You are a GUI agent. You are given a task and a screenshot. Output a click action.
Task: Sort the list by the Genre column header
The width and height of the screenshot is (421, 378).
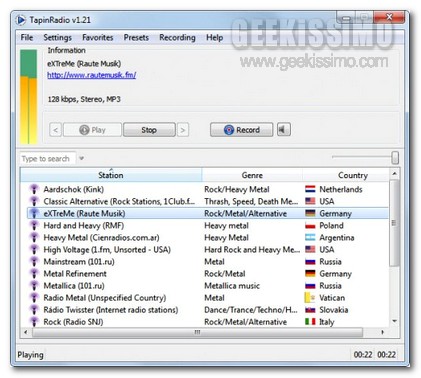pyautogui.click(x=252, y=175)
